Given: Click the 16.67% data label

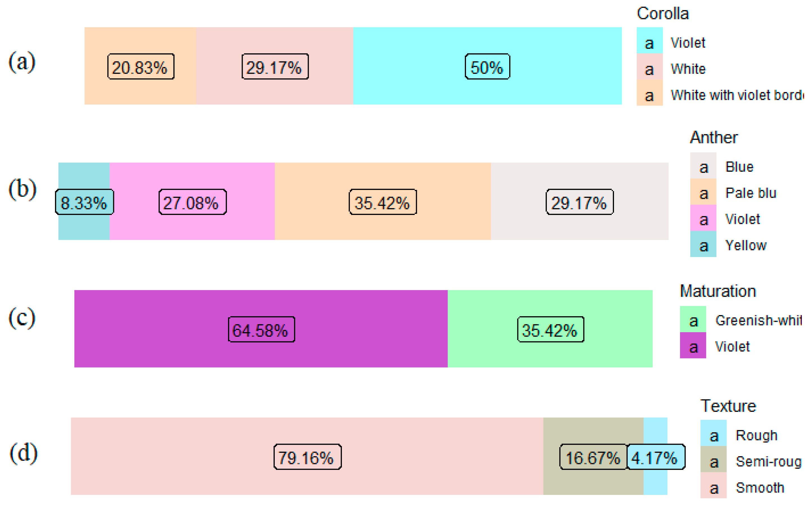Looking at the screenshot, I should tap(593, 457).
